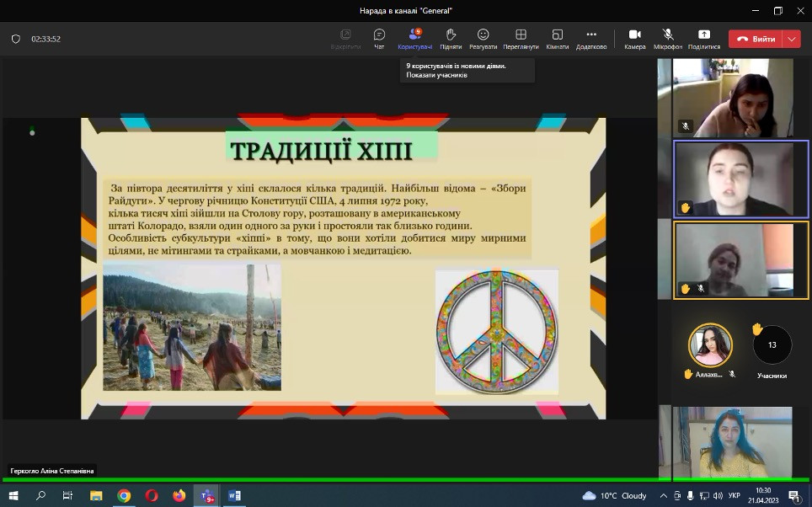This screenshot has width=812, height=507.
Task: Leave meeting with red Вийти button
Action: tap(756, 39)
